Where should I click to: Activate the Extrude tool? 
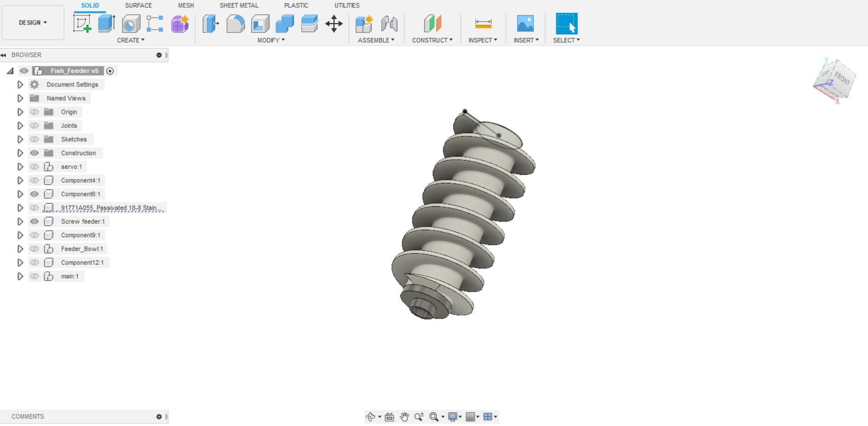click(x=105, y=23)
